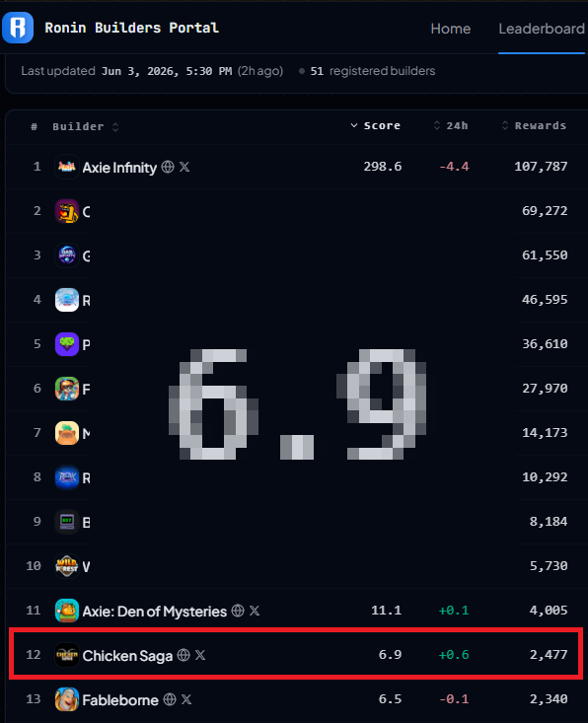Click the rewards value 14,173
588x723 pixels.
545,432
